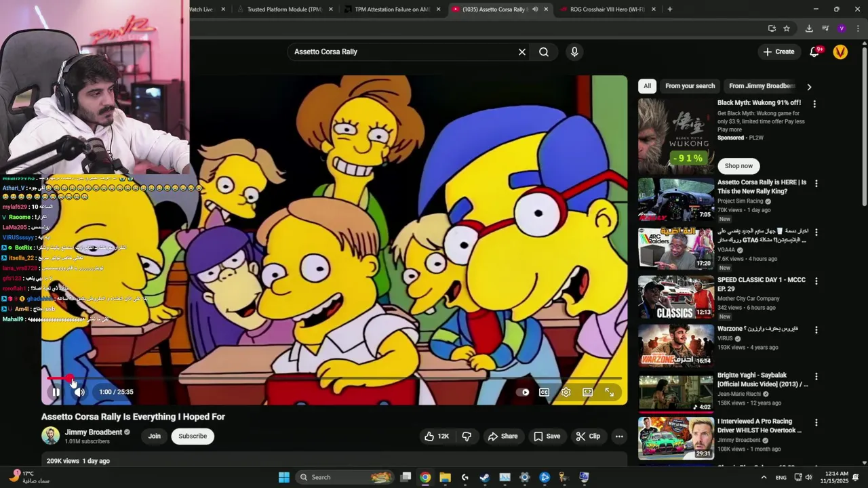This screenshot has width=868, height=488.
Task: Save the video to a playlist
Action: tap(547, 436)
